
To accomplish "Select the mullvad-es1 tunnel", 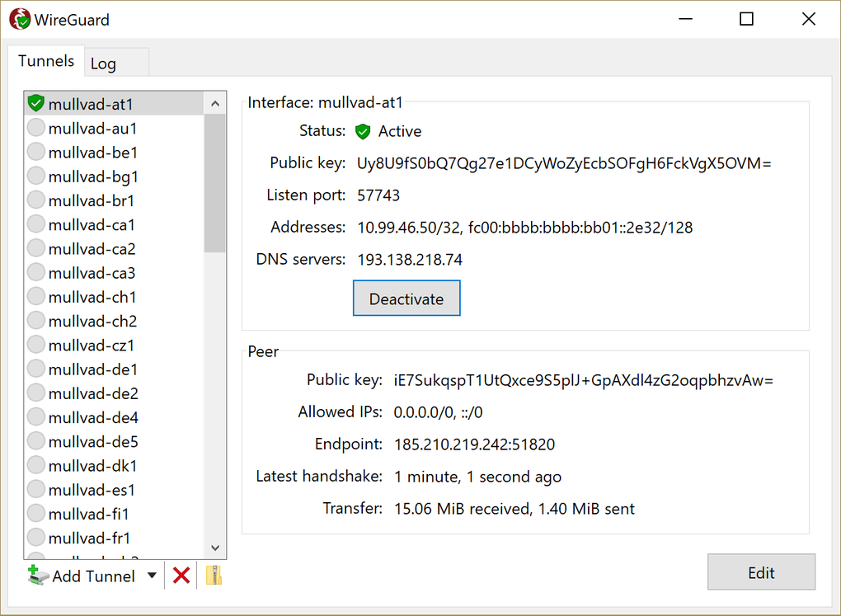I will pyautogui.click(x=91, y=489).
